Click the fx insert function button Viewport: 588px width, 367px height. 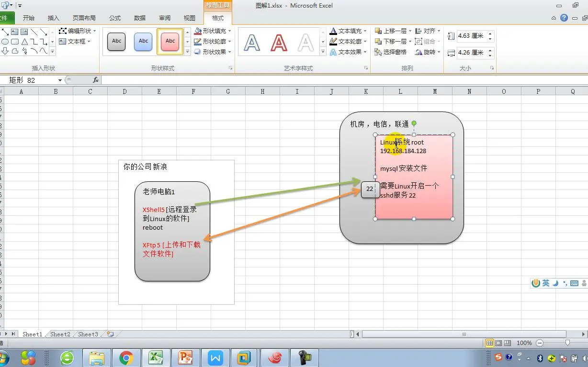pos(96,80)
